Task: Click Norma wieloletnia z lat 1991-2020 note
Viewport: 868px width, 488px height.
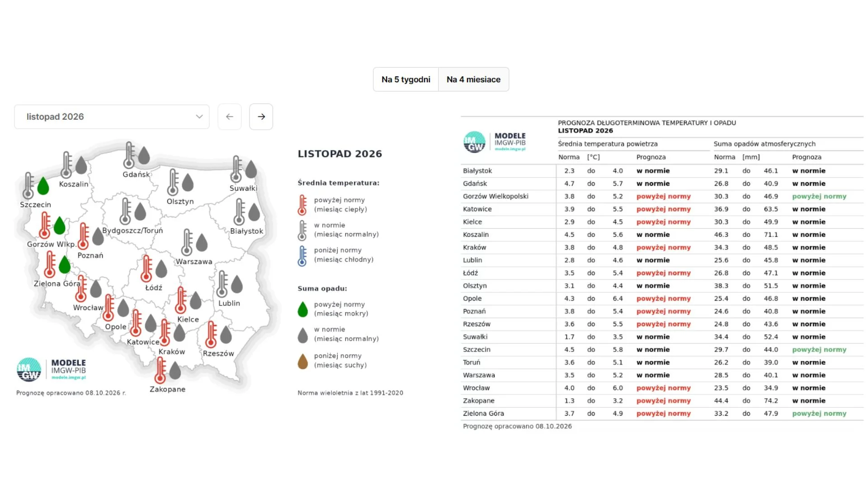Action: pos(350,393)
